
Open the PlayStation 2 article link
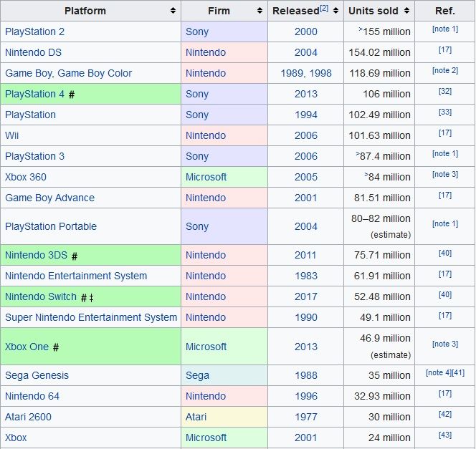click(34, 32)
